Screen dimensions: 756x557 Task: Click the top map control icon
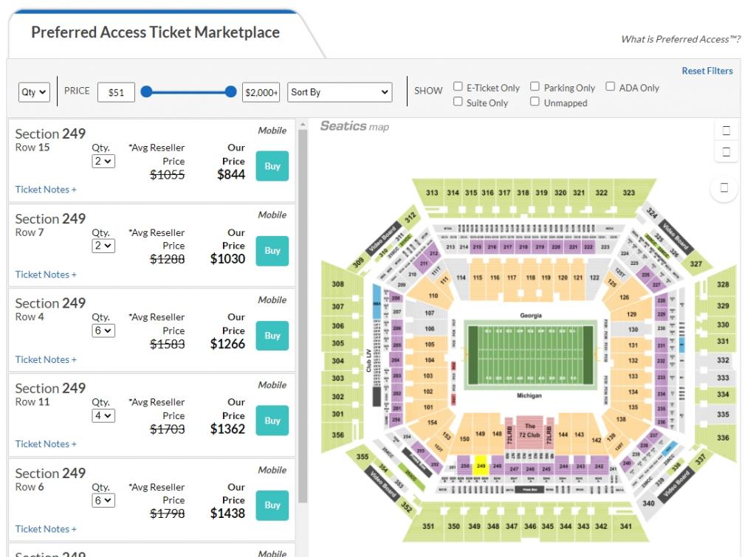tap(726, 130)
